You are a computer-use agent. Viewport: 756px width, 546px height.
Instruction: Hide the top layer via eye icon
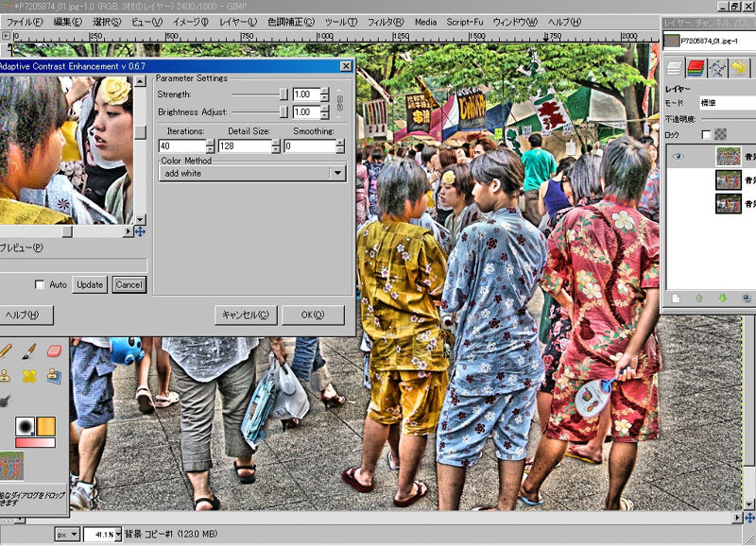pyautogui.click(x=678, y=156)
